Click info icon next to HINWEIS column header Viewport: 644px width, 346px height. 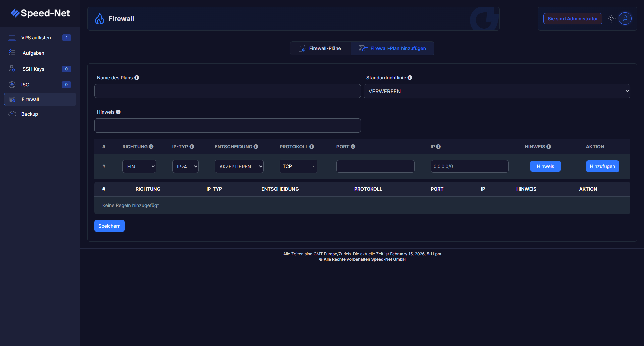pos(549,147)
